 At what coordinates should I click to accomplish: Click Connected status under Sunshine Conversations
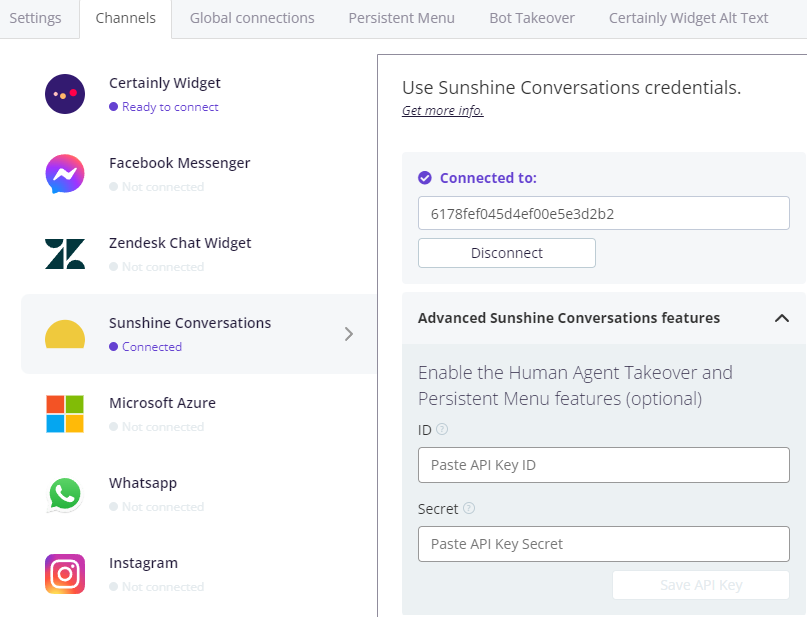[x=152, y=347]
